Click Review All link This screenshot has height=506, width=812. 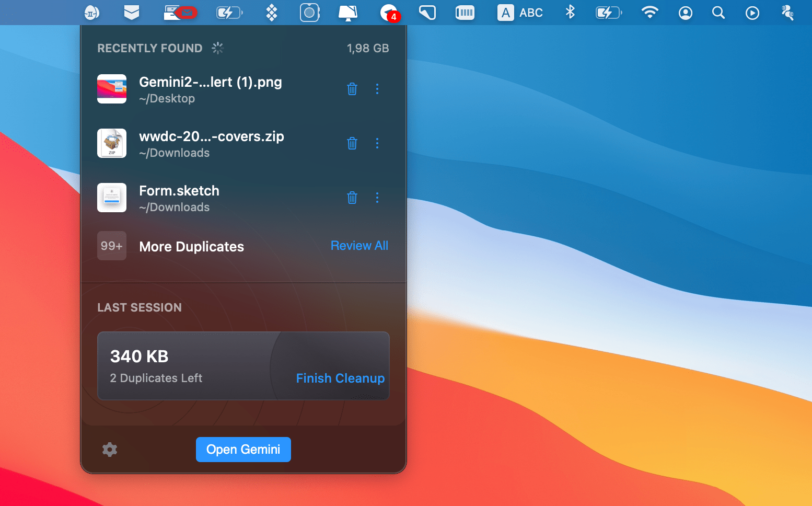coord(359,246)
